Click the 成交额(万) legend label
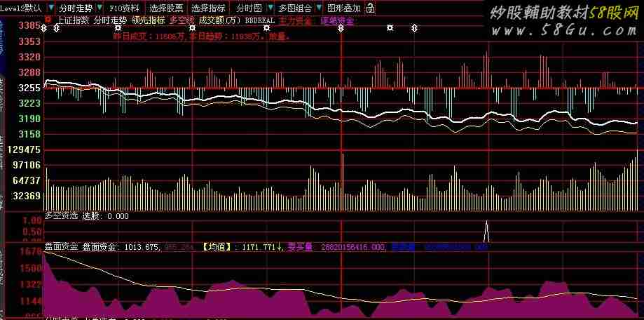This screenshot has height=320, width=644. click(x=220, y=20)
